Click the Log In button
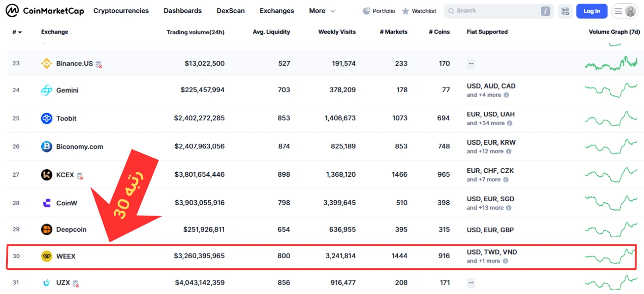Image resolution: width=644 pixels, height=294 pixels. click(592, 11)
